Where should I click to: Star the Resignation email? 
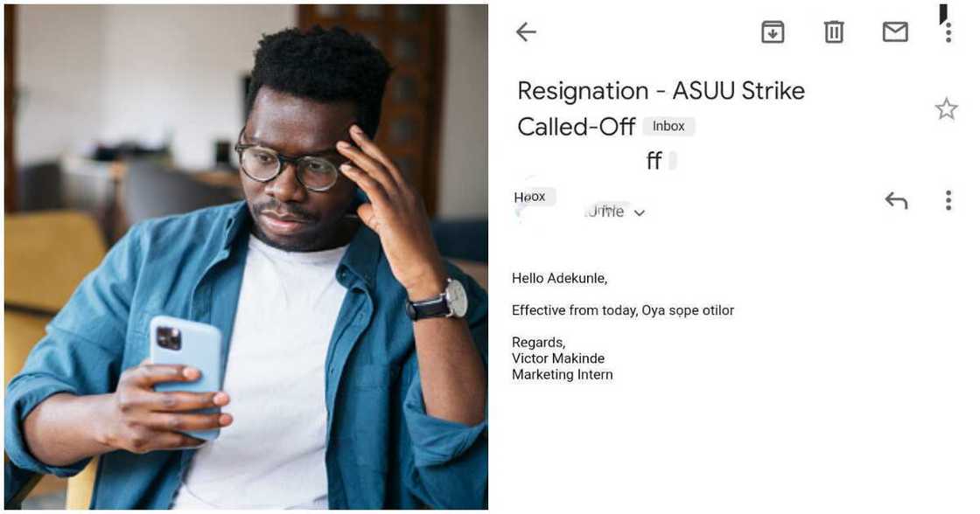946,109
